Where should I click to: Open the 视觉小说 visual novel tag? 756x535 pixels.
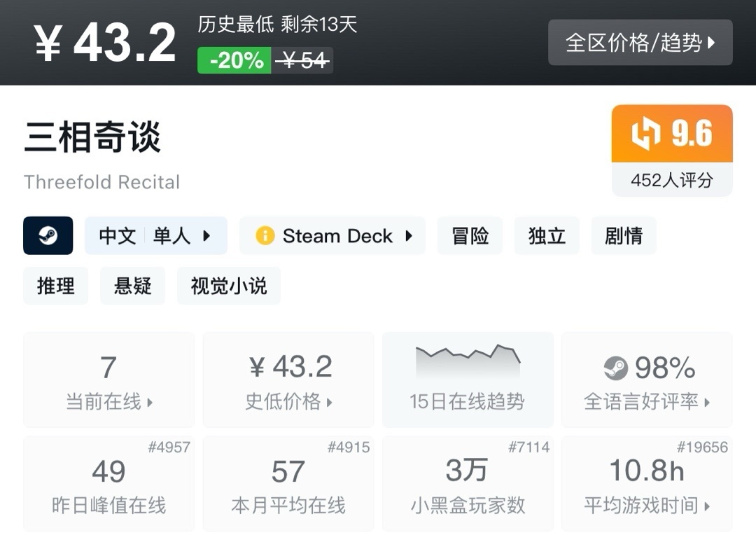(x=228, y=286)
